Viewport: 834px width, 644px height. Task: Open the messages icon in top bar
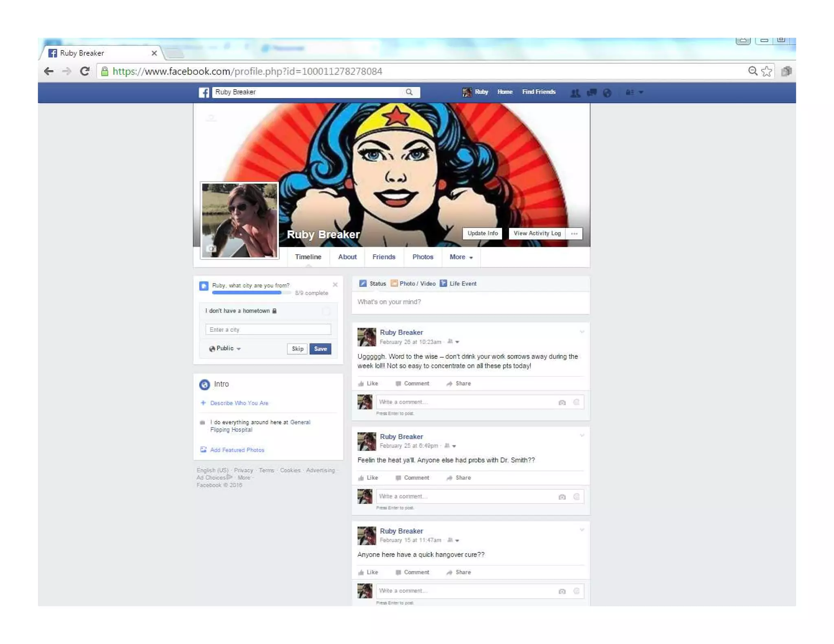tap(591, 93)
